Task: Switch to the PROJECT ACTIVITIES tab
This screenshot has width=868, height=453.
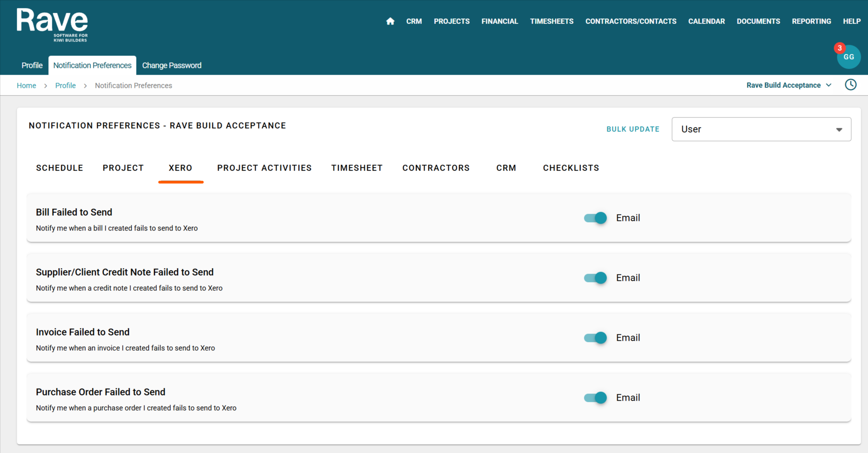Action: pos(264,168)
